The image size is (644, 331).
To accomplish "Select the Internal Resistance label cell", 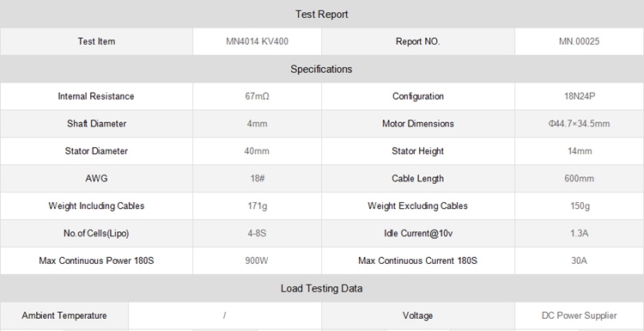I will (96, 96).
